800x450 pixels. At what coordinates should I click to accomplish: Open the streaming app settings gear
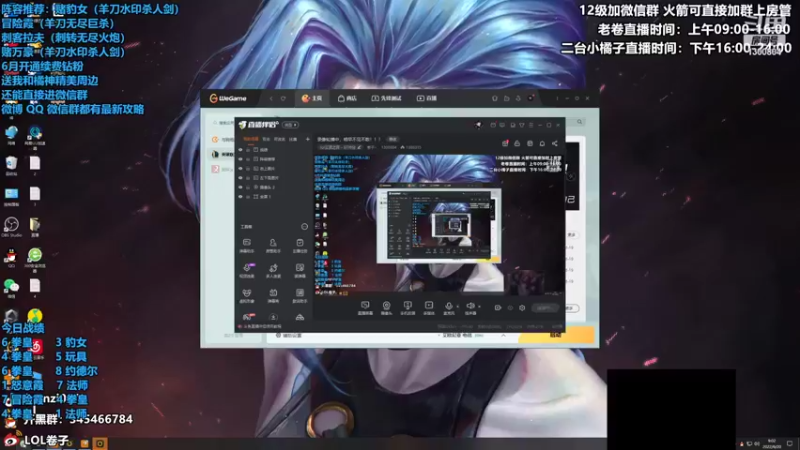point(522,308)
